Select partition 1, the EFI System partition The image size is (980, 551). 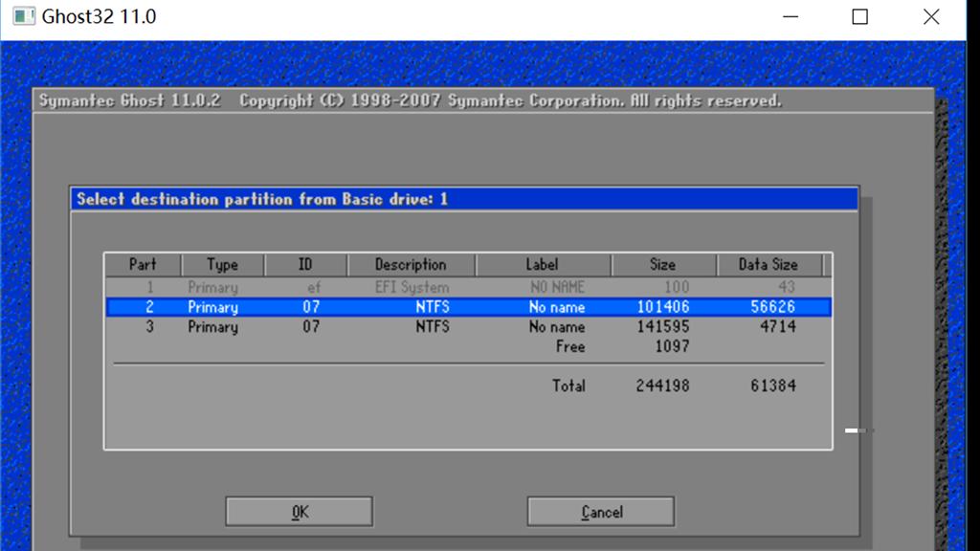383,287
